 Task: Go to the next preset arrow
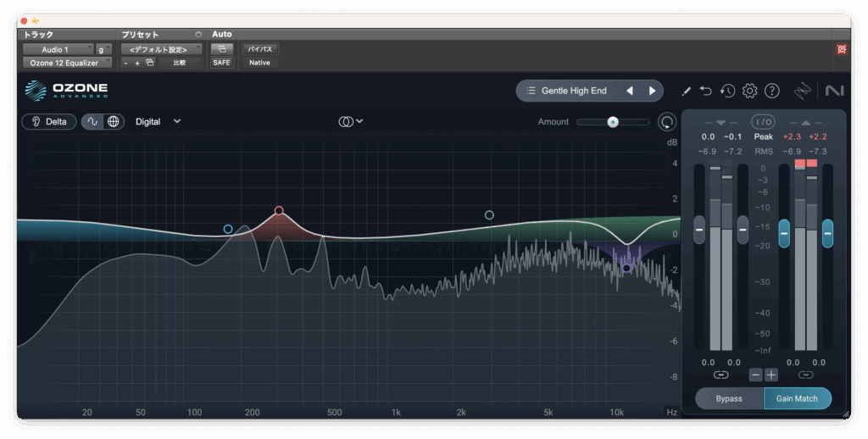(x=652, y=91)
